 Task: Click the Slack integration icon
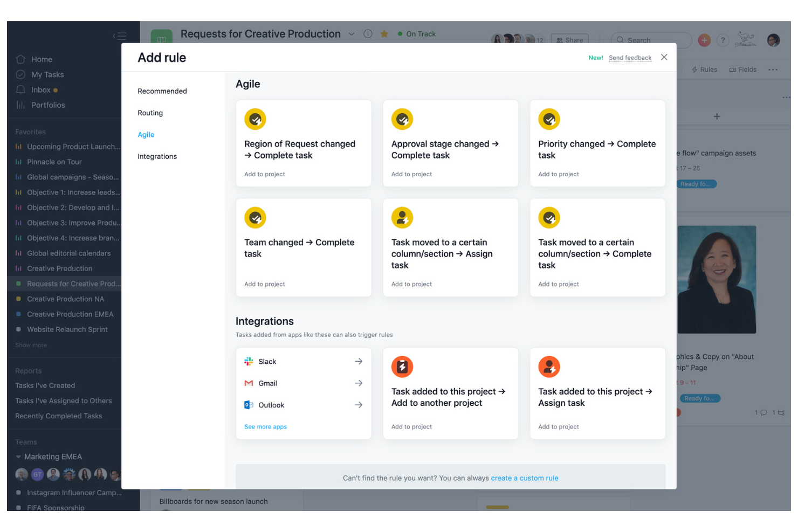pos(249,361)
